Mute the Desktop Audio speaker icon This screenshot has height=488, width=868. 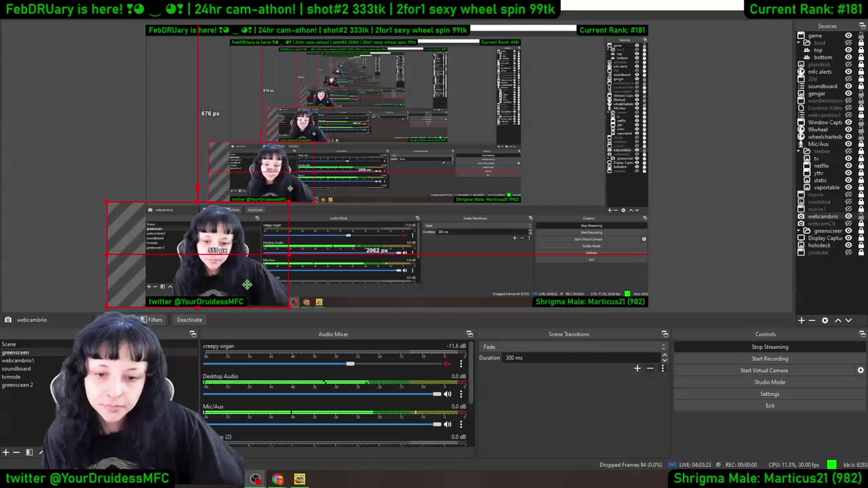pyautogui.click(x=448, y=394)
